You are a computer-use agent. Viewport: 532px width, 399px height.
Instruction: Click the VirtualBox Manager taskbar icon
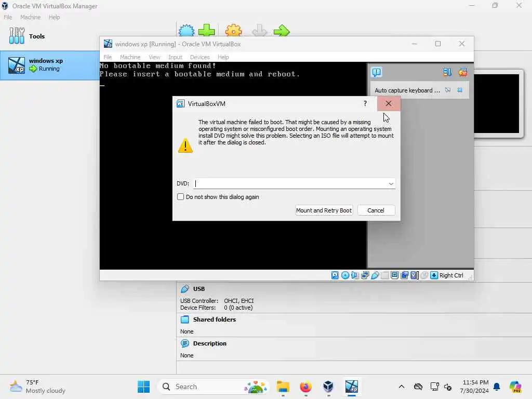328,387
